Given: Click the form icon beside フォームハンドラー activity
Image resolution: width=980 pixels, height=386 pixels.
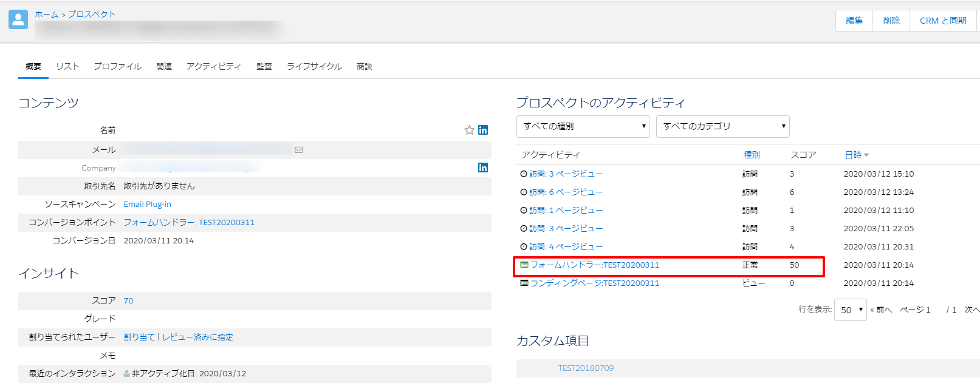Looking at the screenshot, I should 524,265.
